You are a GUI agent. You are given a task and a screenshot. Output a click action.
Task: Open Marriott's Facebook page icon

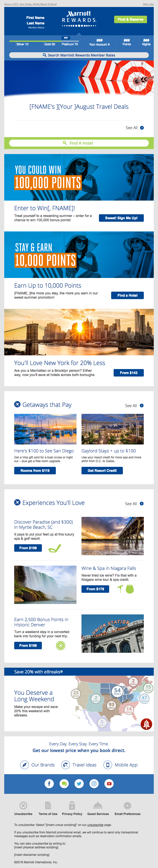(49, 783)
